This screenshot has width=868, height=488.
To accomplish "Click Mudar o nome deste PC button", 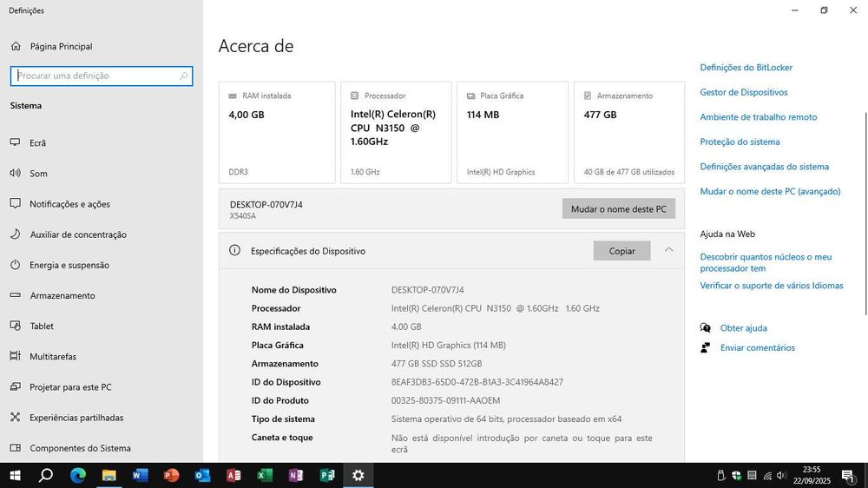I will tap(618, 208).
